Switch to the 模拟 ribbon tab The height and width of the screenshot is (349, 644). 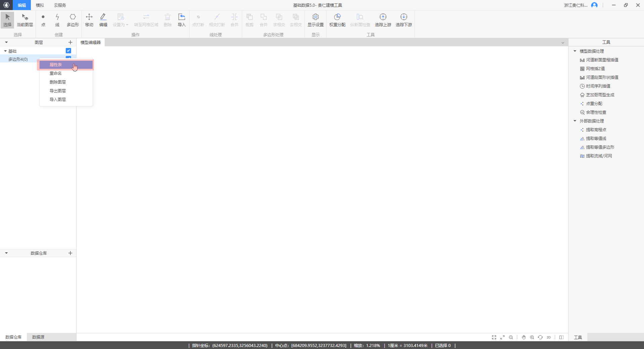(x=40, y=5)
